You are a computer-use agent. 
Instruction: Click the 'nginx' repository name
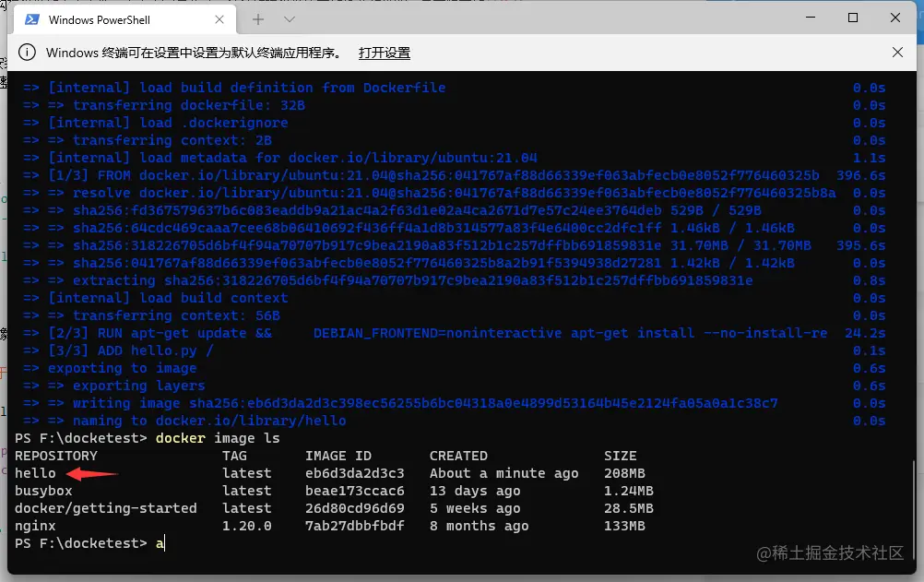coord(35,526)
